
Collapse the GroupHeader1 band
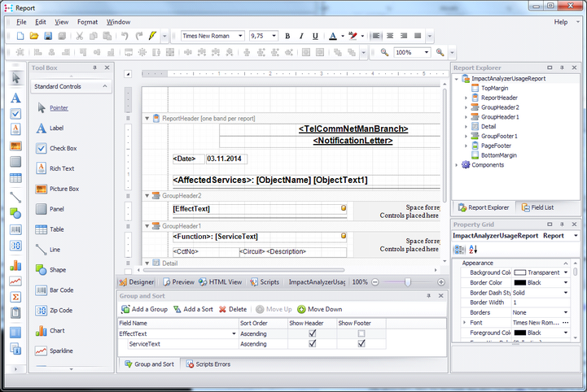pyautogui.click(x=147, y=226)
